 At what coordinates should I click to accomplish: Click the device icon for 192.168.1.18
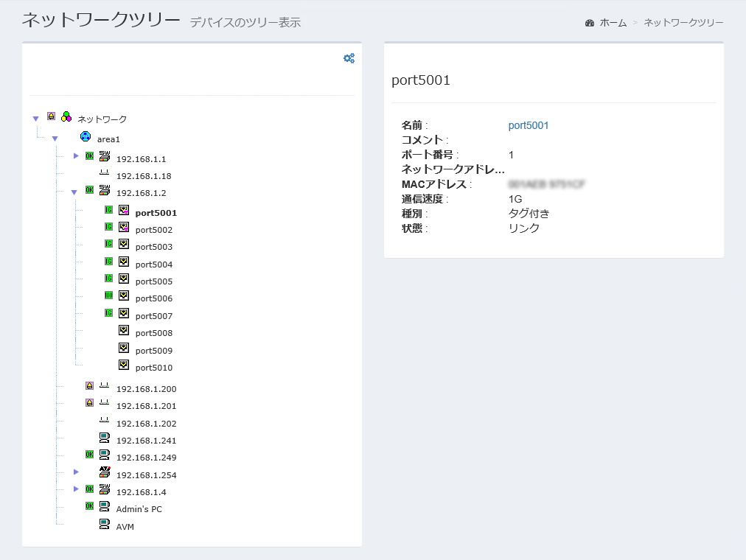pyautogui.click(x=104, y=173)
